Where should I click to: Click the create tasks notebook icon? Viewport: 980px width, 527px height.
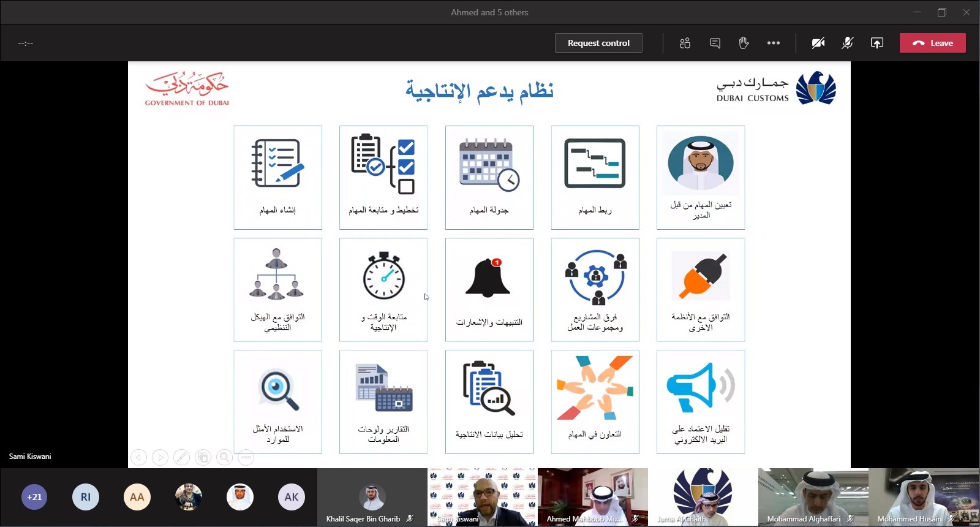click(x=277, y=163)
